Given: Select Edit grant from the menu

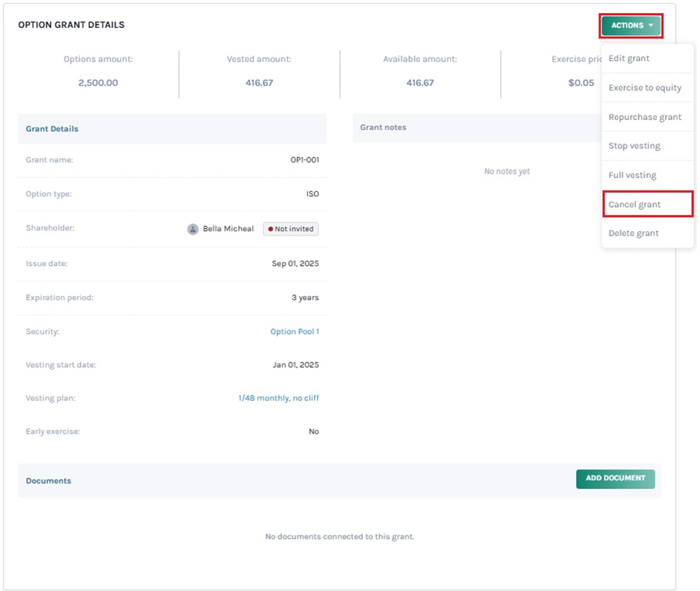Looking at the screenshot, I should (x=629, y=58).
